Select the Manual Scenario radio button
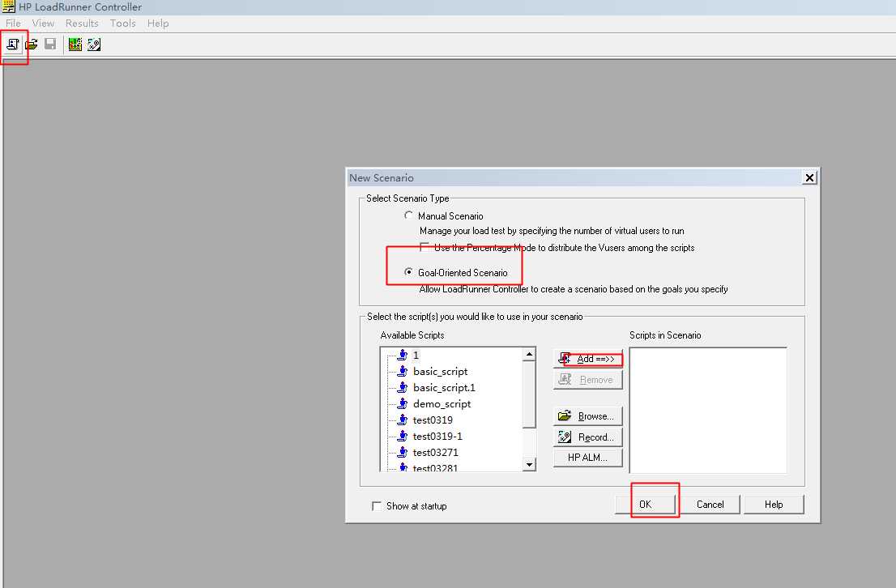 [x=408, y=215]
